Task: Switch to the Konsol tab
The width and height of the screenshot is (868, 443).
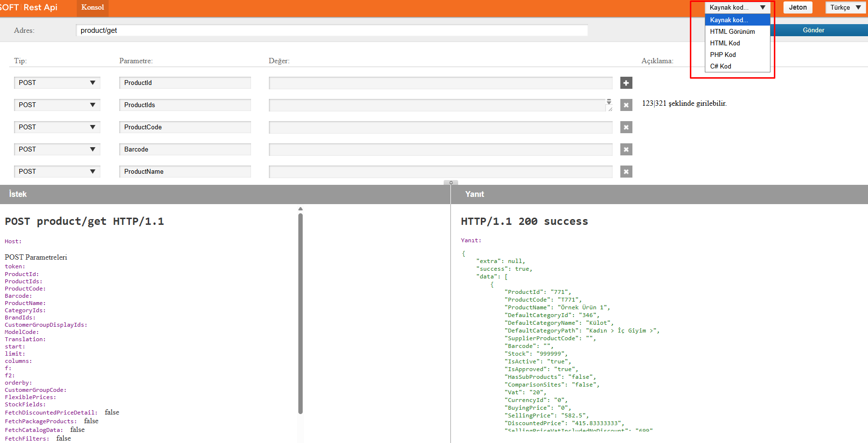Action: (92, 7)
